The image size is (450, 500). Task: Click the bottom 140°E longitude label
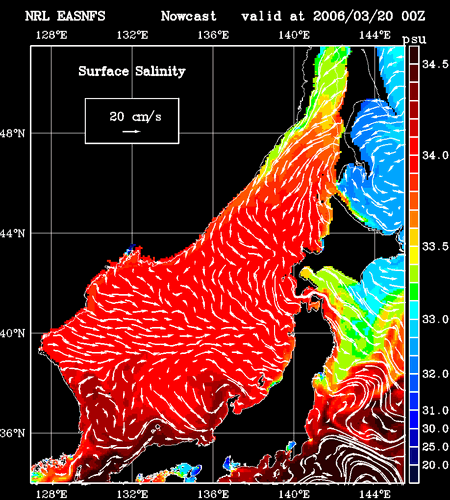294,494
